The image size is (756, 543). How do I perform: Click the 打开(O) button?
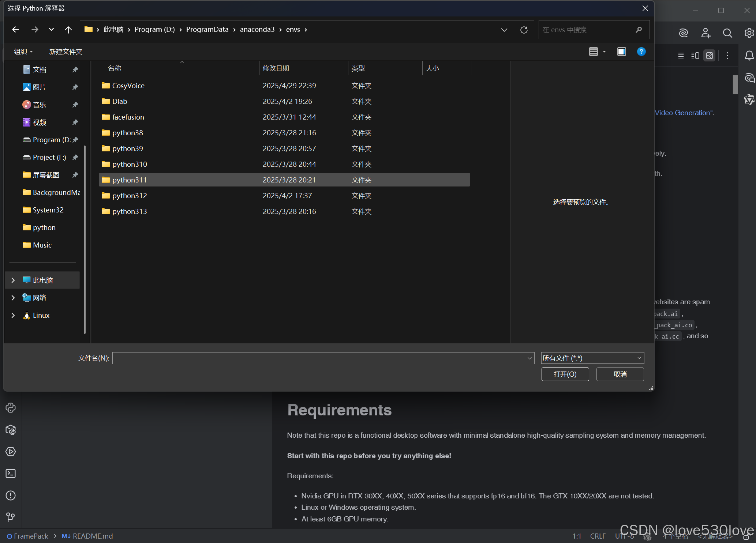(x=565, y=374)
